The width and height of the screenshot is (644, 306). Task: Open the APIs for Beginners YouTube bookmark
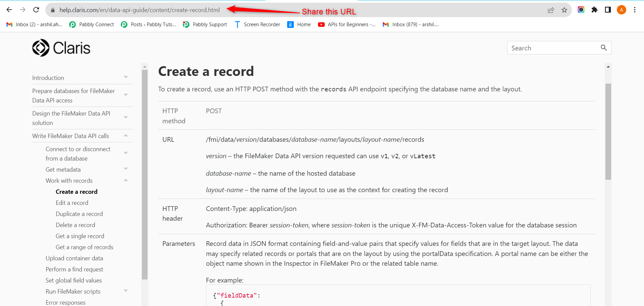click(x=347, y=25)
